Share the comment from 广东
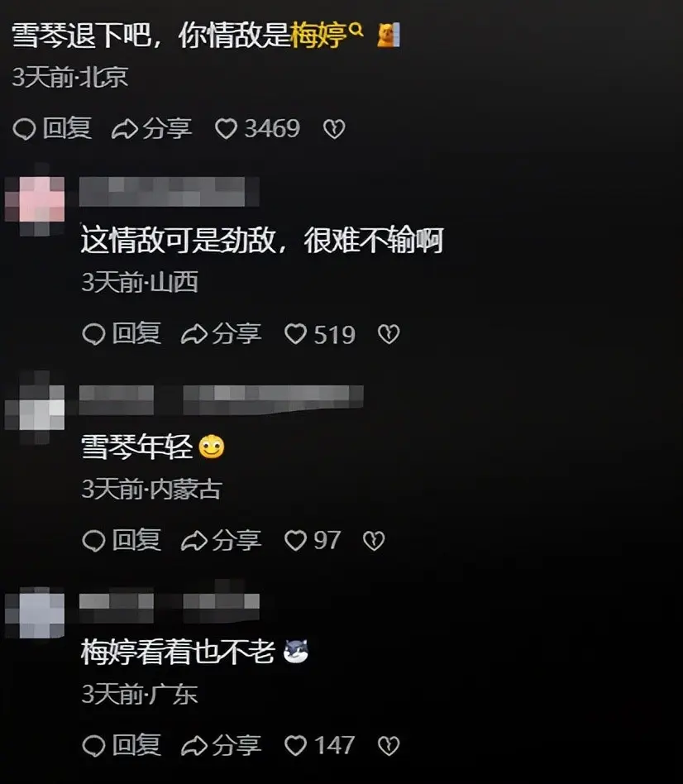This screenshot has width=683, height=784. click(221, 745)
